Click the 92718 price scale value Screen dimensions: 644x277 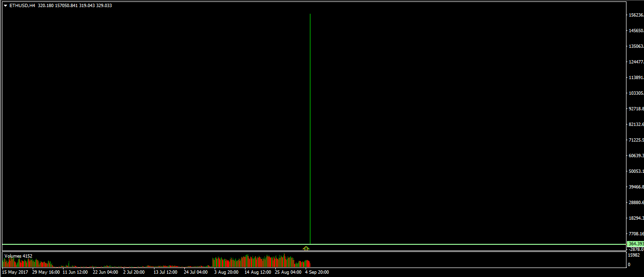(x=636, y=109)
